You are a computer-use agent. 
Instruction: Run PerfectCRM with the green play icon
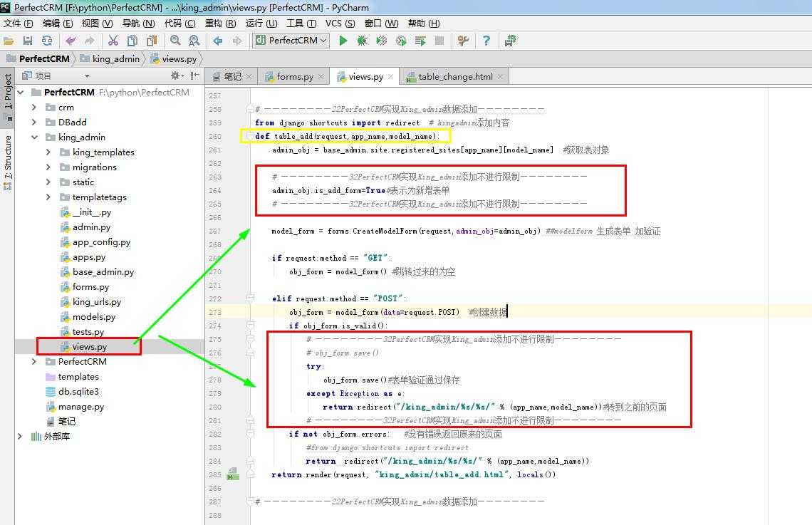[x=343, y=41]
